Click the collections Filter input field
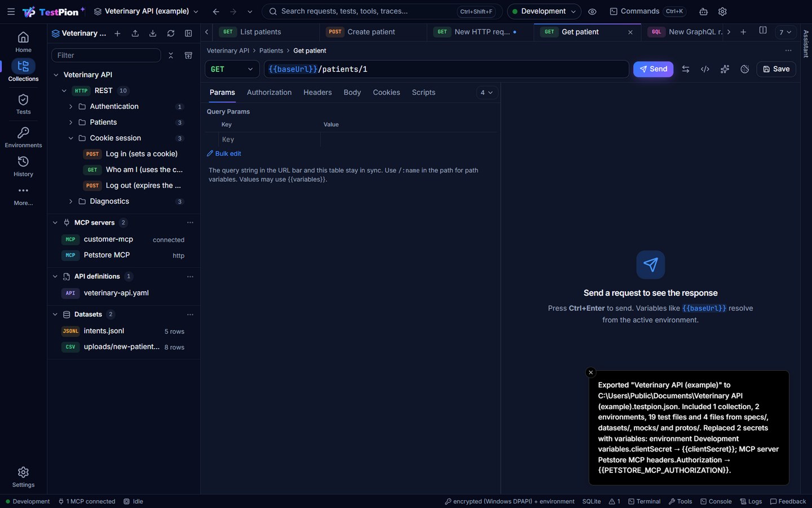Screen dimensions: 812x508 (106, 55)
